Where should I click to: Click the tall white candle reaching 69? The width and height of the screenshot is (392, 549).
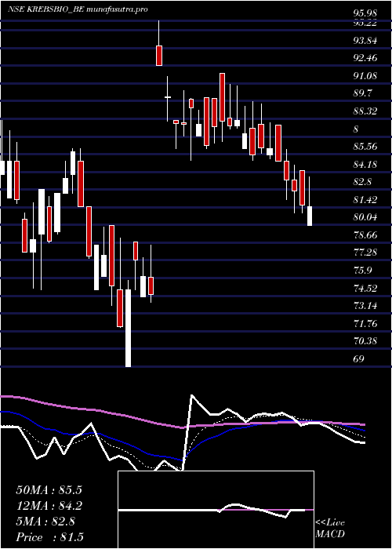tap(128, 328)
